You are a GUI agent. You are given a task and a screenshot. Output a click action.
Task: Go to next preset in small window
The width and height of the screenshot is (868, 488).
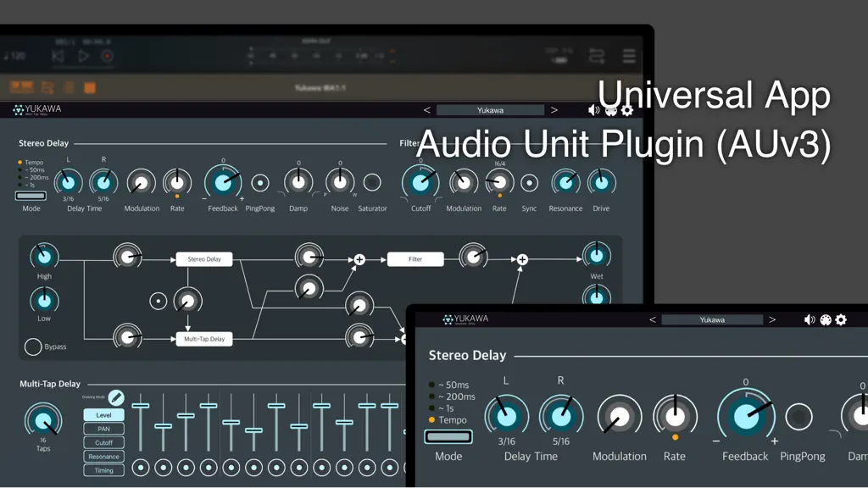(772, 319)
